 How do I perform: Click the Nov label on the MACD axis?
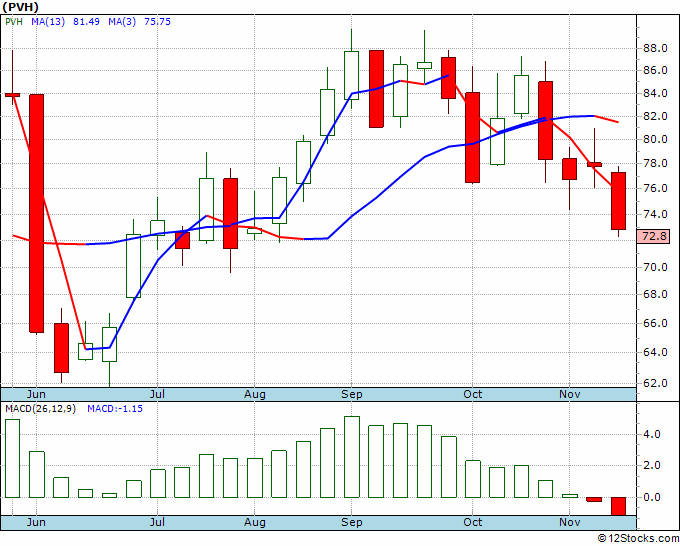tap(569, 522)
